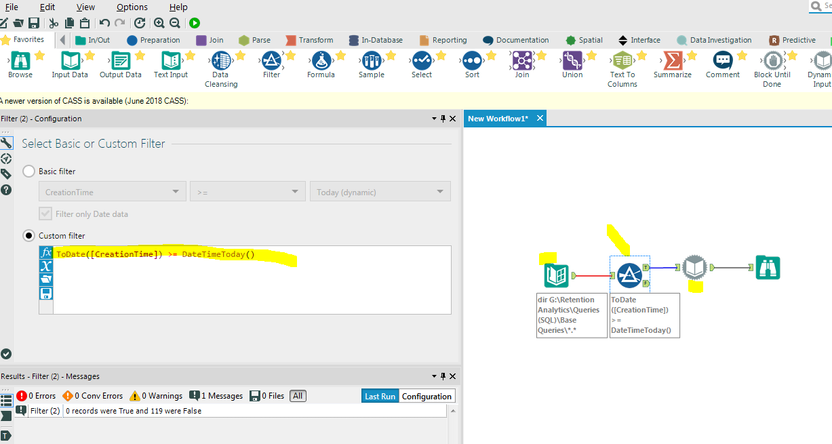The width and height of the screenshot is (832, 444).
Task: Choose the Custom filter radio button
Action: click(29, 236)
